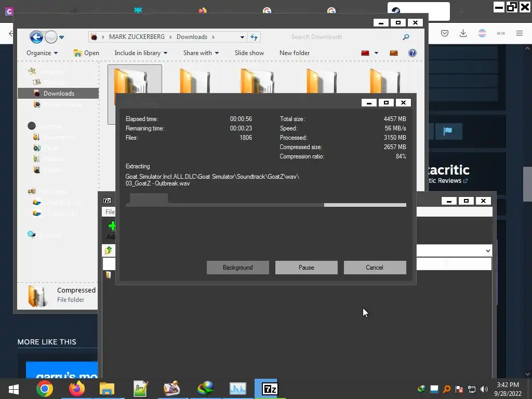The height and width of the screenshot is (399, 532).
Task: Pause the extraction
Action: point(306,268)
